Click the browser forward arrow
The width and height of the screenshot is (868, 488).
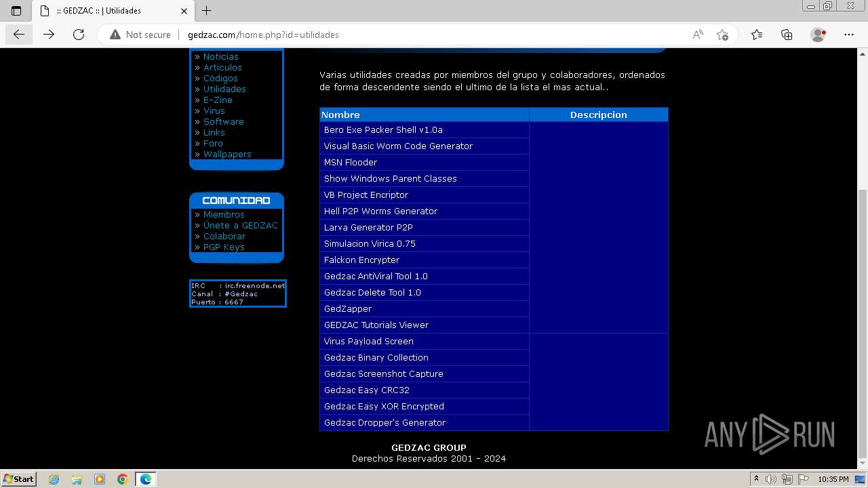click(x=49, y=35)
